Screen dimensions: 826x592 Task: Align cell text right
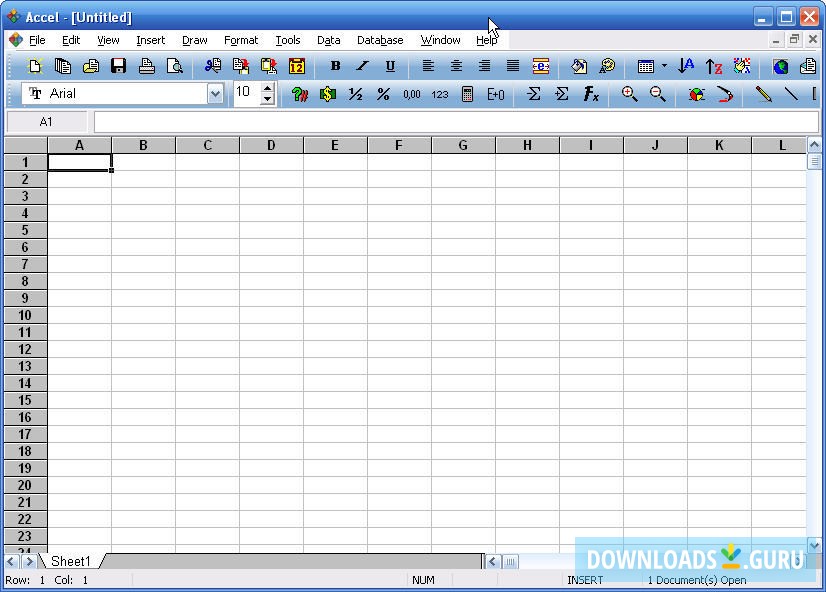(484, 66)
